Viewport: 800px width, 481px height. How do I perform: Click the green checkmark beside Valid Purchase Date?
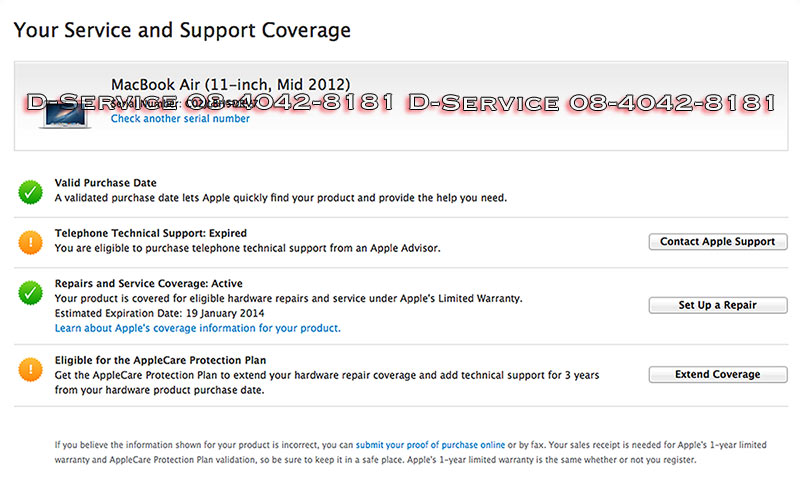coord(30,191)
